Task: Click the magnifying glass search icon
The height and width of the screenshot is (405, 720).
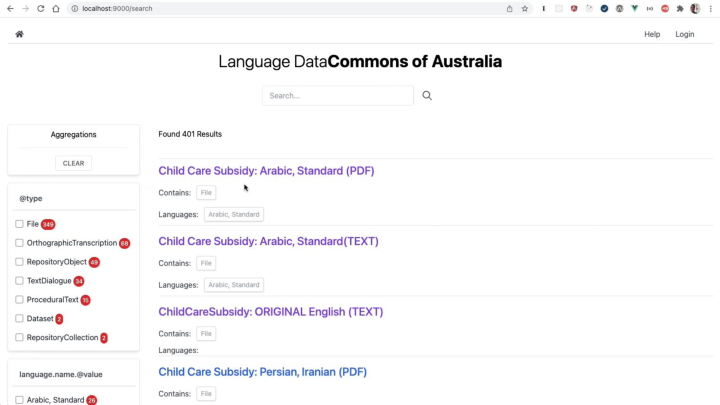Action: coord(427,96)
